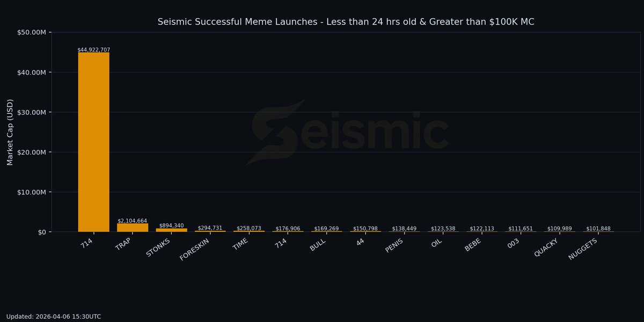Click the Updated 2026-04-06 timestamp
The image size is (644, 322).
tap(54, 316)
